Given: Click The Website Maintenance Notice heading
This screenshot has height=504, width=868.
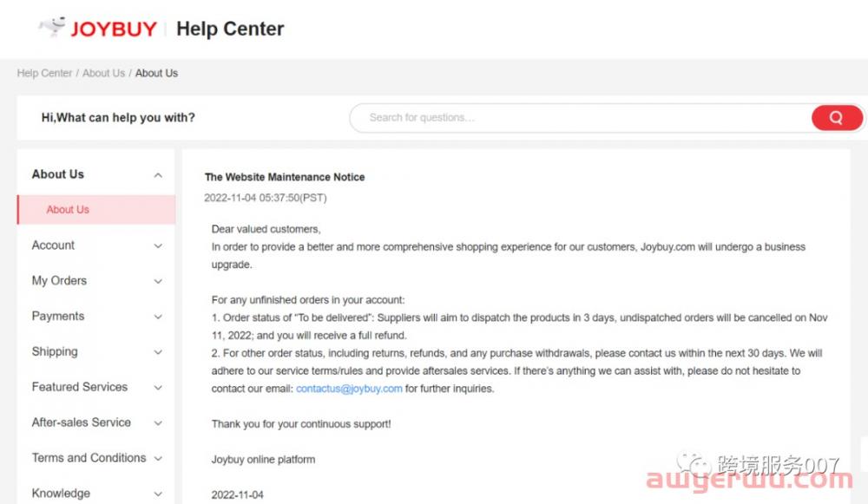Looking at the screenshot, I should pyautogui.click(x=285, y=177).
